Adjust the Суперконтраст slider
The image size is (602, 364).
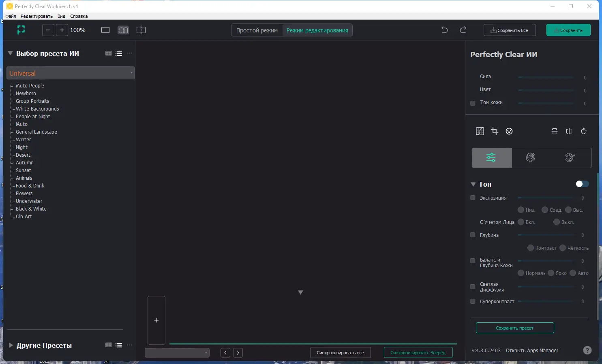(546, 301)
